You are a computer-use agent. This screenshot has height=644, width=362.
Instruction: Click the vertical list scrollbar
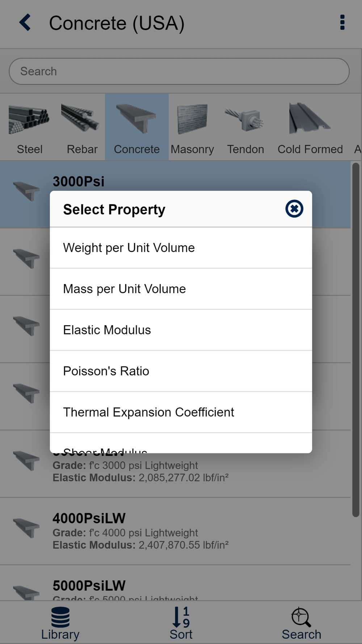pyautogui.click(x=356, y=340)
